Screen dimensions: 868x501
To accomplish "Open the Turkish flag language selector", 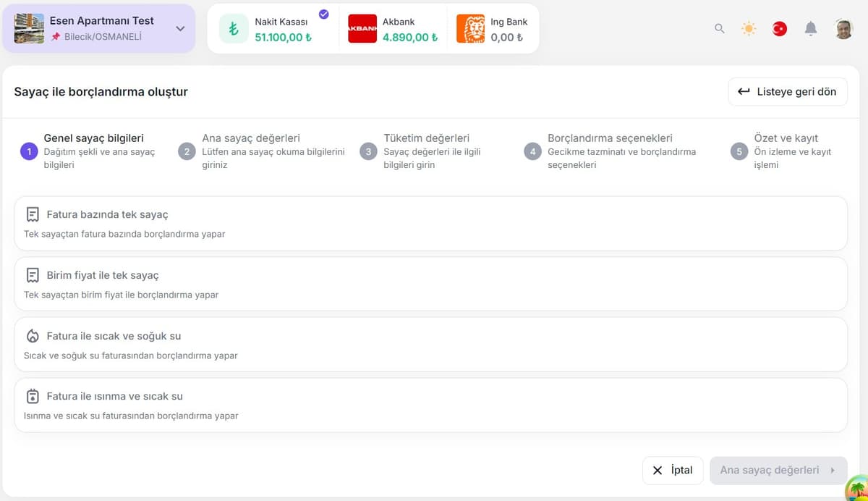I will point(779,29).
